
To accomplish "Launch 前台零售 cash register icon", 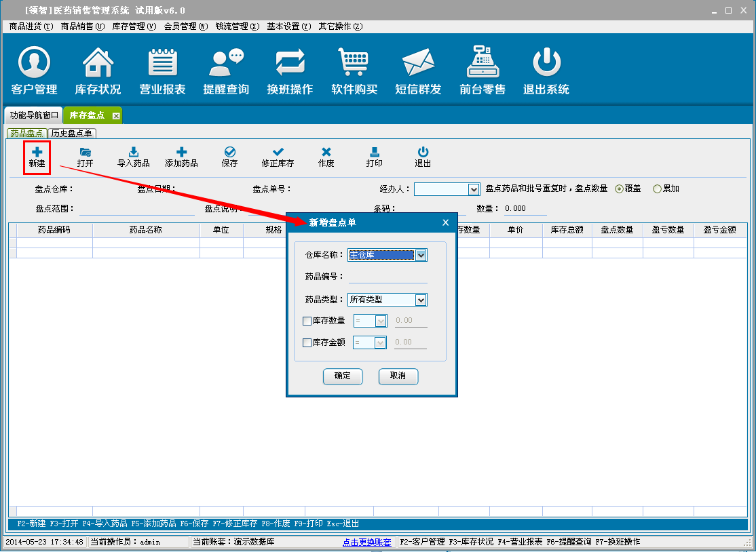I will (482, 63).
